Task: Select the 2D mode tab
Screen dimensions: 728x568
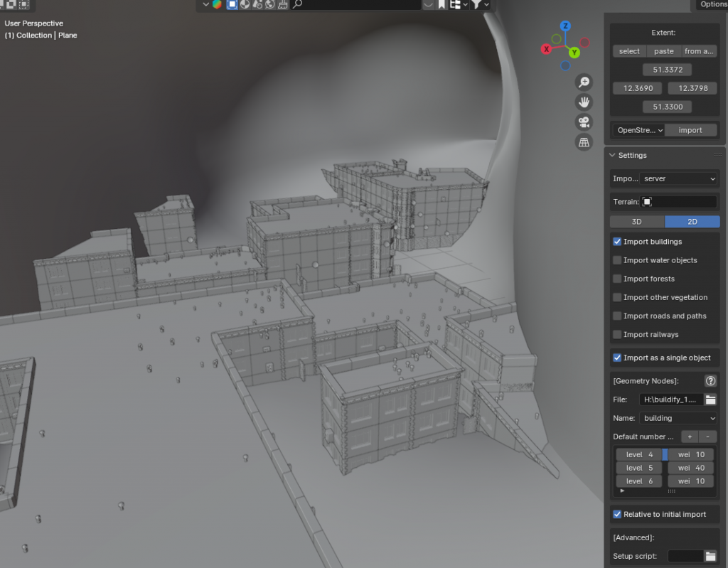Action: (692, 222)
